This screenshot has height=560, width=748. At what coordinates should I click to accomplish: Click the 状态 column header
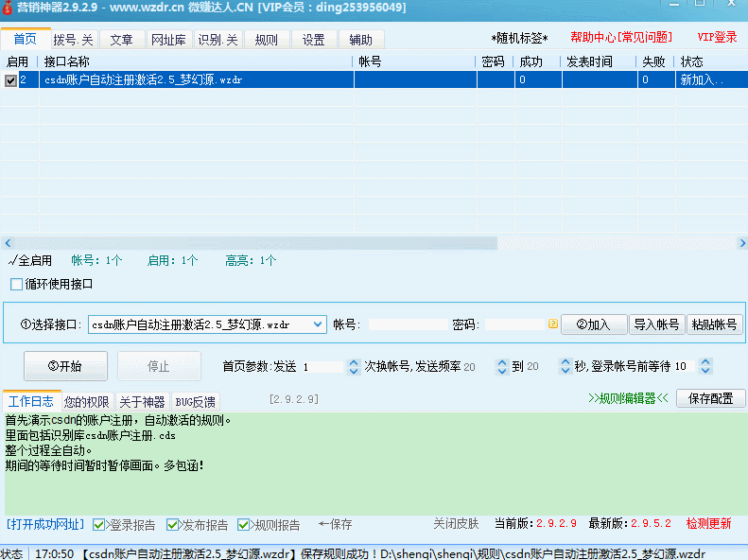(x=691, y=61)
